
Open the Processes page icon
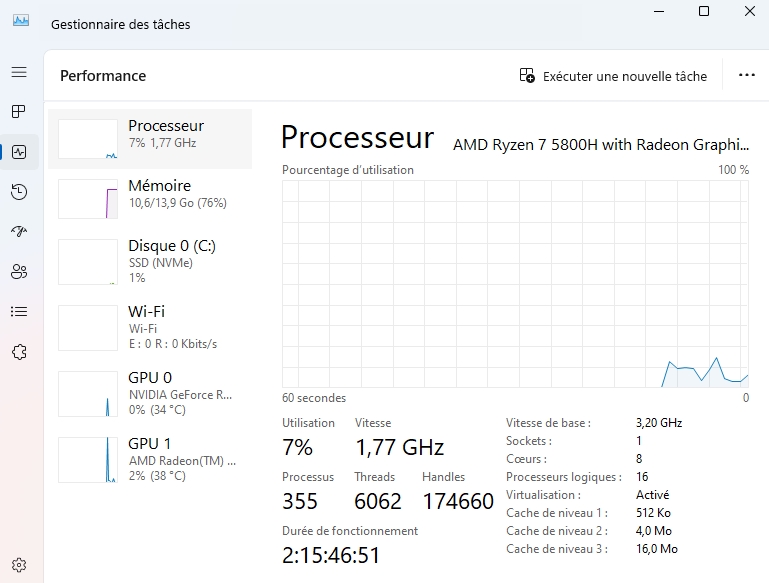(x=18, y=111)
